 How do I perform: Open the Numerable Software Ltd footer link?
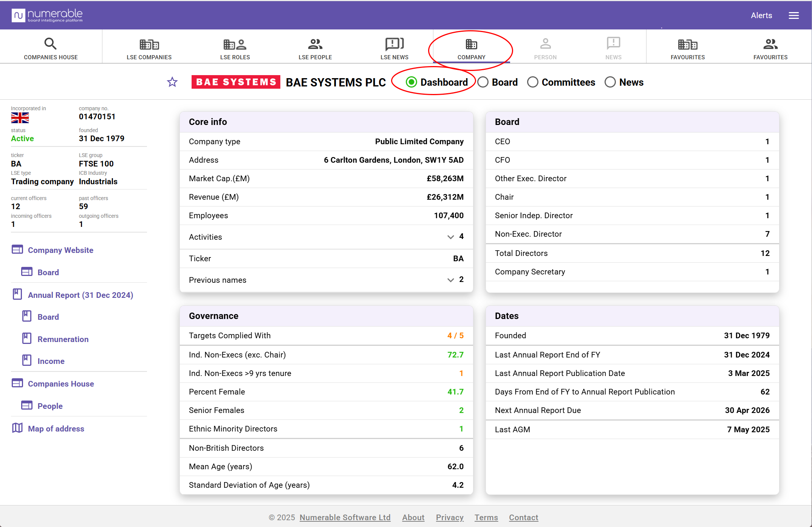tap(345, 517)
